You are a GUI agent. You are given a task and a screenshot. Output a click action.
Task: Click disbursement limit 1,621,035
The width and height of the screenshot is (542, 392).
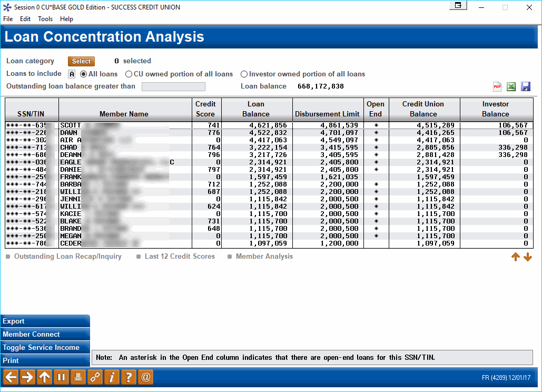pyautogui.click(x=339, y=177)
